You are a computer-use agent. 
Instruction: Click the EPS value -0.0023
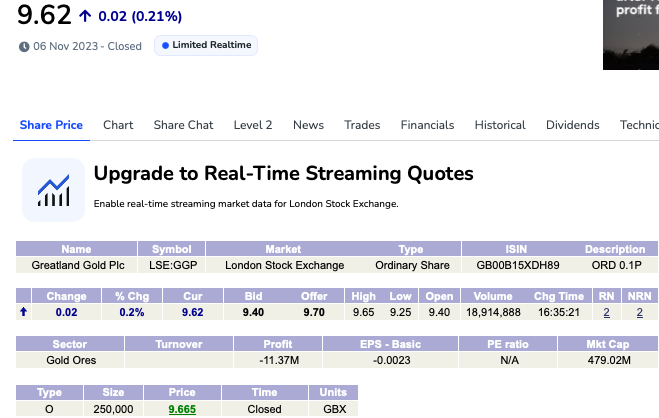coord(391,360)
